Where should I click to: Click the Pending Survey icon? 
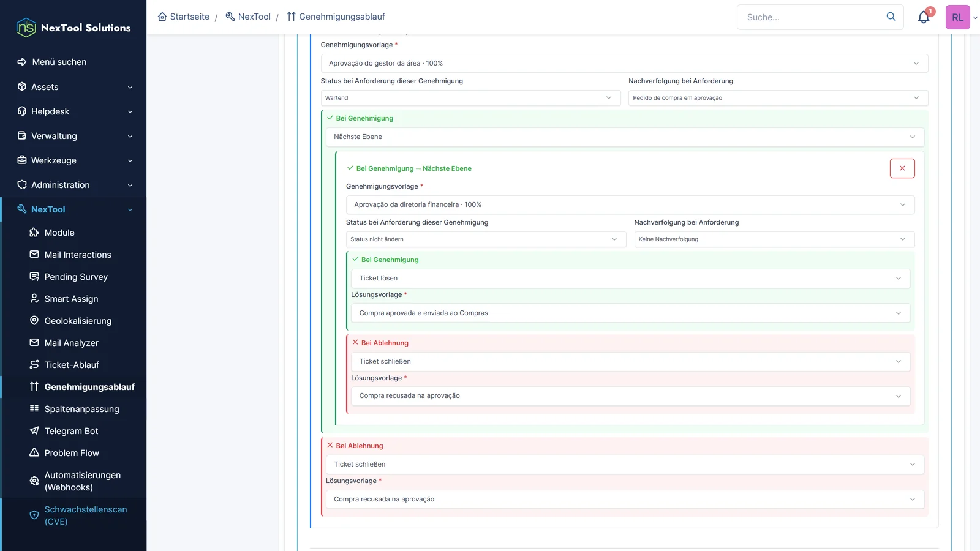(x=34, y=277)
